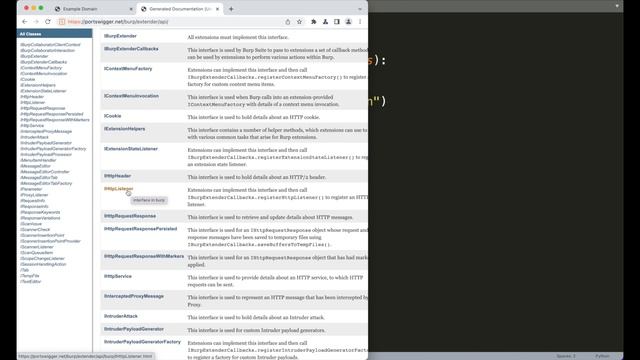Open the pinned extension icon beside the puzzle piece

[x=325, y=22]
